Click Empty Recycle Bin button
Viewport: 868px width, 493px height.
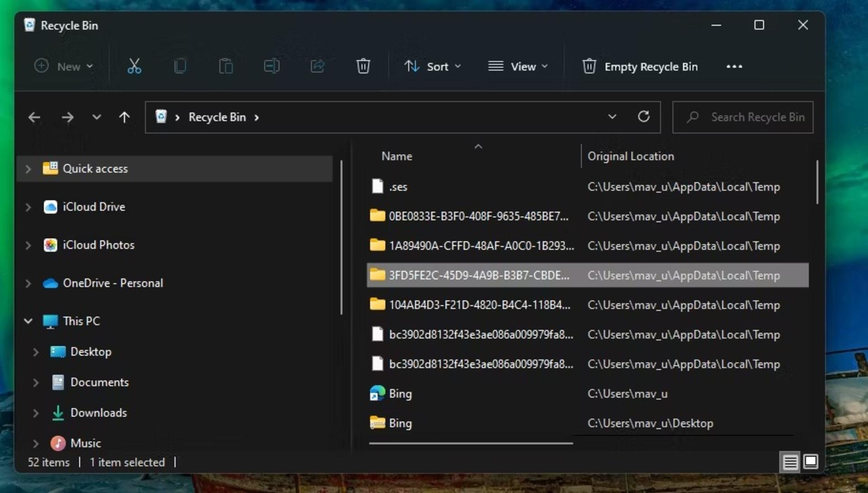[x=640, y=66]
